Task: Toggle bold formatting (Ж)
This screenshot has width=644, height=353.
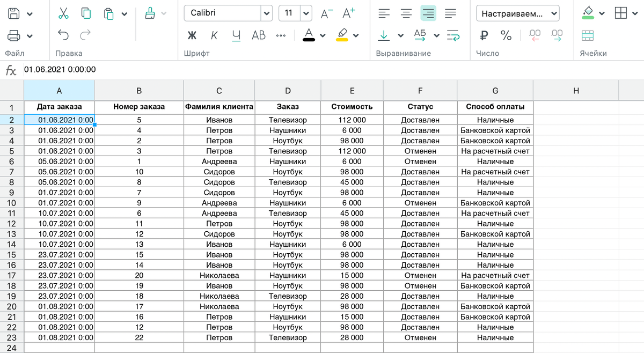Action: click(x=192, y=35)
